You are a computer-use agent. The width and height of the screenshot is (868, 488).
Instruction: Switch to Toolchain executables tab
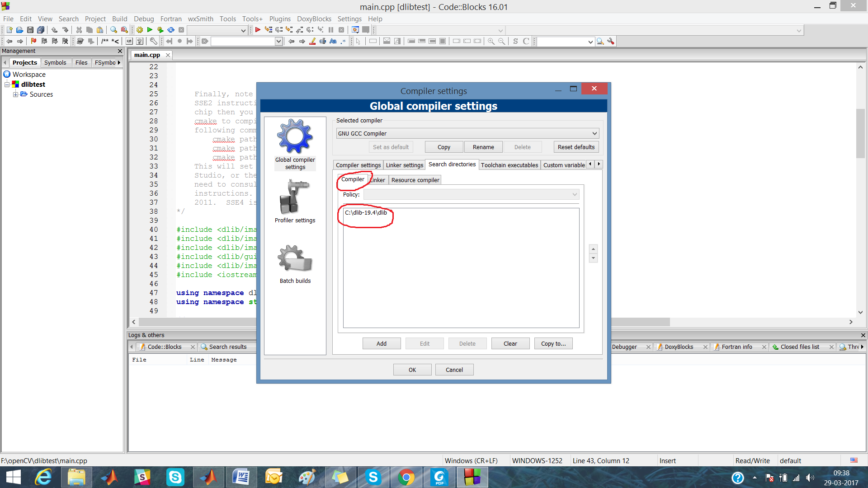[509, 165]
